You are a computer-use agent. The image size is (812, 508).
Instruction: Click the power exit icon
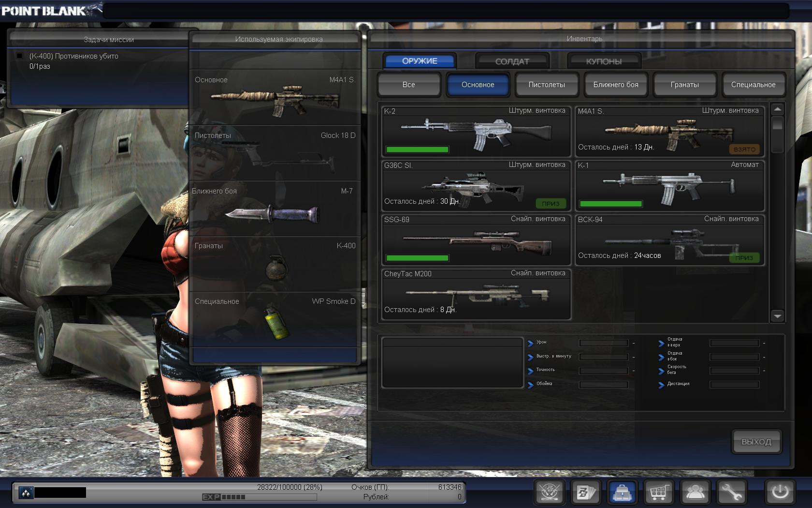pyautogui.click(x=780, y=493)
